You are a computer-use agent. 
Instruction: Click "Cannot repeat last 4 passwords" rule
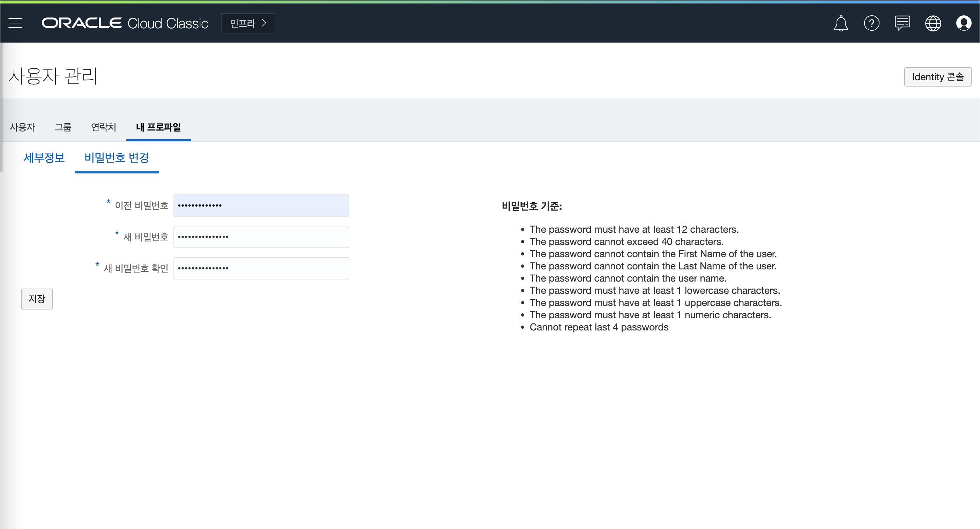pos(599,327)
